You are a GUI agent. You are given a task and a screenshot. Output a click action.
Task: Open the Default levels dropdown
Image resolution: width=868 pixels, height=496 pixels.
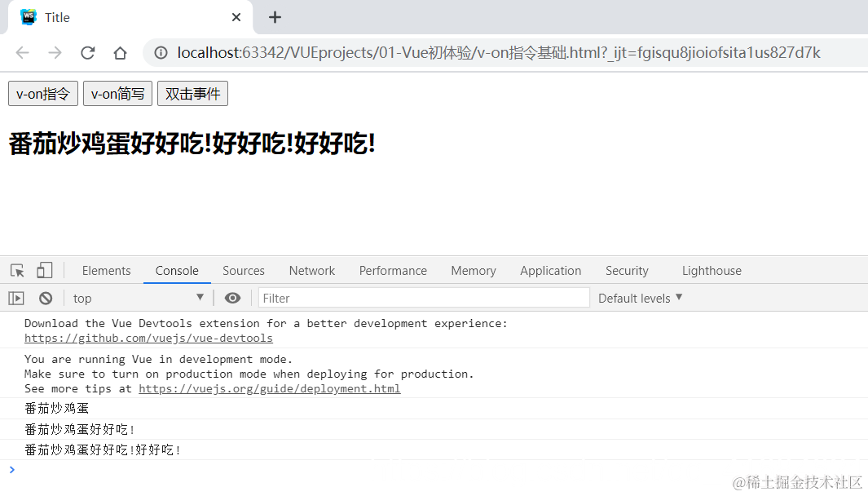click(x=640, y=298)
